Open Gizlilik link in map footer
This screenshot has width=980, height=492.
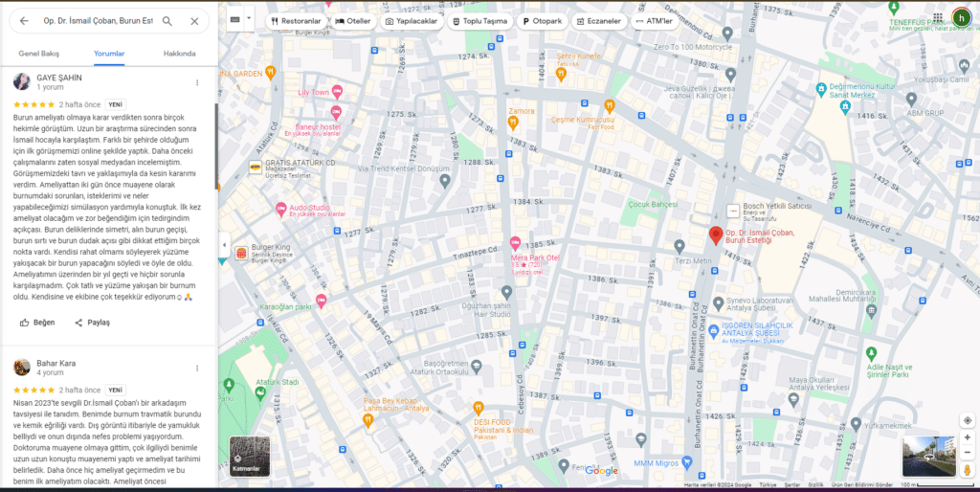(x=815, y=485)
